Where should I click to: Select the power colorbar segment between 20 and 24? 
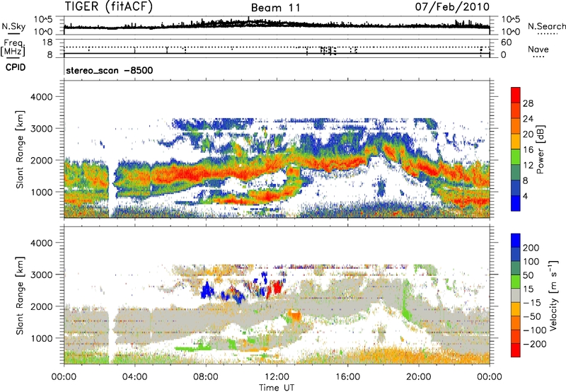(516, 127)
